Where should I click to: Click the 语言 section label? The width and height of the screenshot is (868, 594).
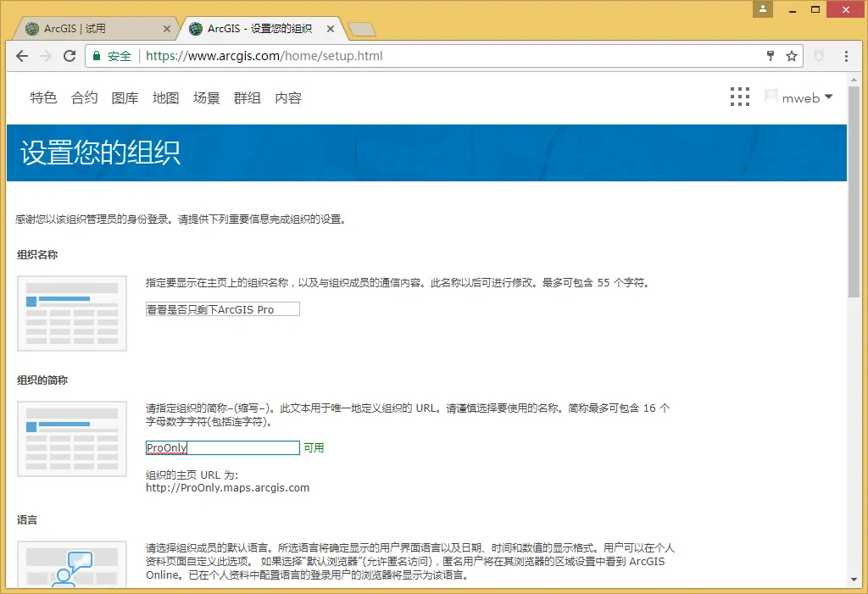pyautogui.click(x=27, y=519)
